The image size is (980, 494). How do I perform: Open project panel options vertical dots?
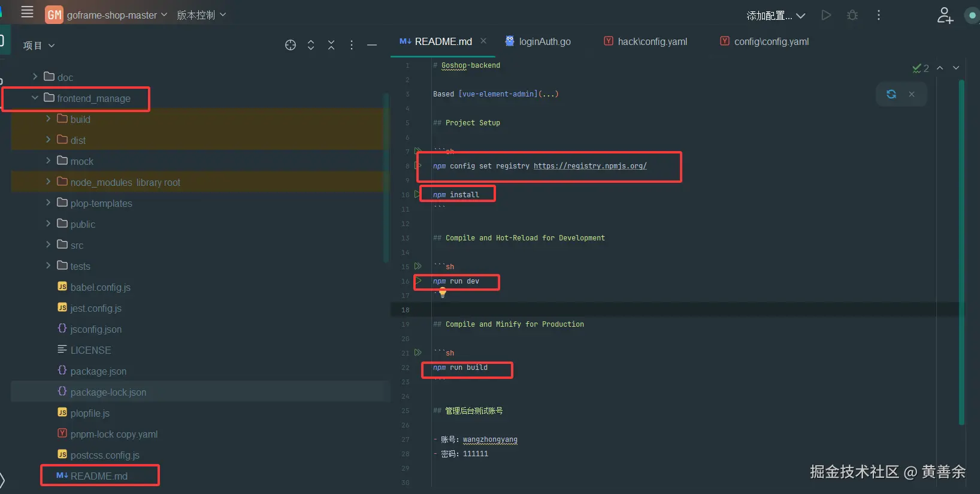(352, 45)
